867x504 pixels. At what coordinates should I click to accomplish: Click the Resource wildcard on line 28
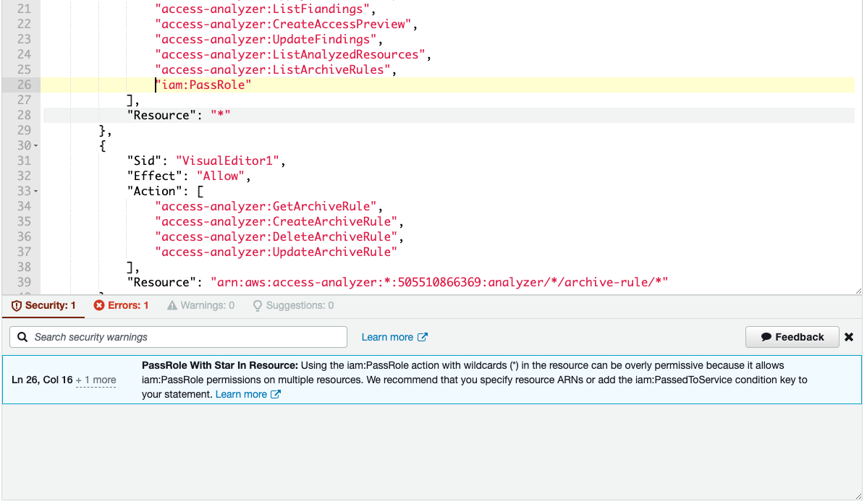[221, 115]
